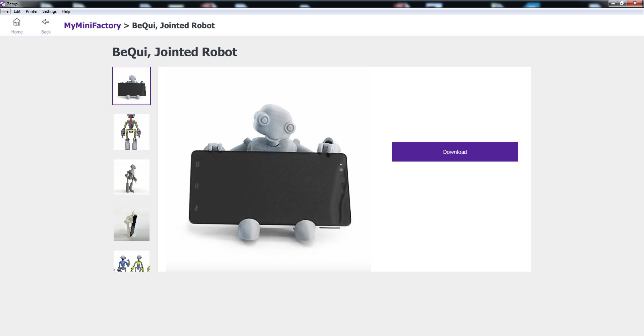Viewport: 644px width, 336px height.
Task: Minimize the Zetup window
Action: pyautogui.click(x=613, y=4)
